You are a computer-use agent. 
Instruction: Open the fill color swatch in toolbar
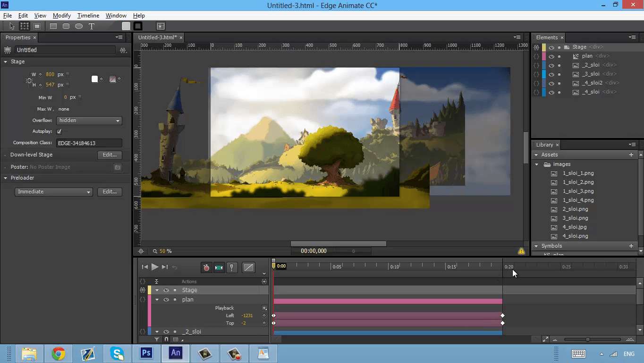click(126, 26)
